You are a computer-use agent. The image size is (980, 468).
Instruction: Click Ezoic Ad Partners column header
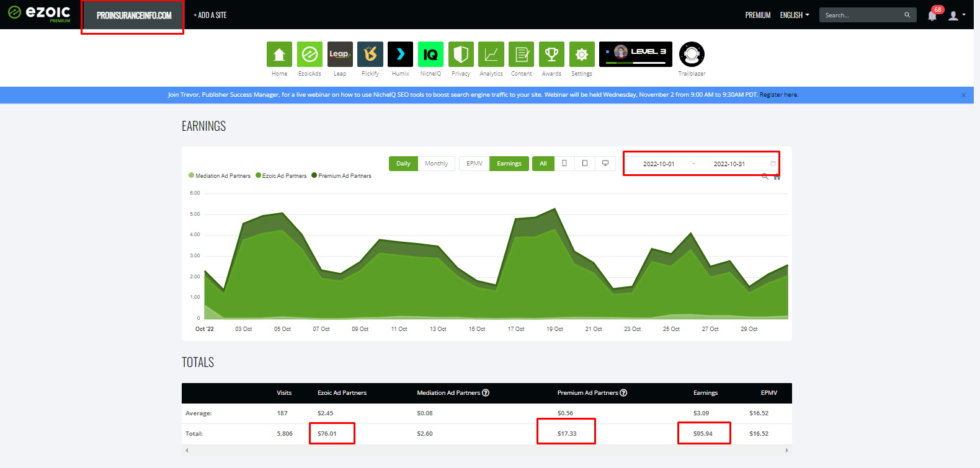342,392
